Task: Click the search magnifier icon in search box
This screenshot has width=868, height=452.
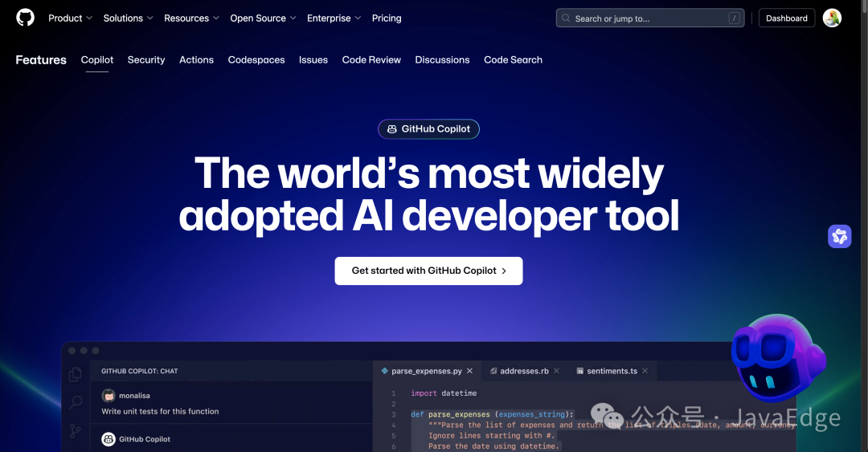Action: coord(566,18)
